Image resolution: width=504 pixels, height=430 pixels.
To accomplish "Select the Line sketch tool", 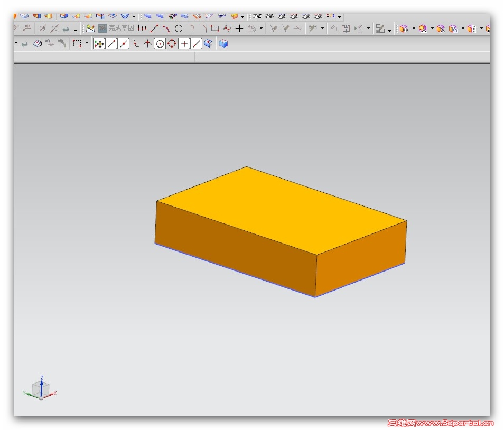I will 154,29.
